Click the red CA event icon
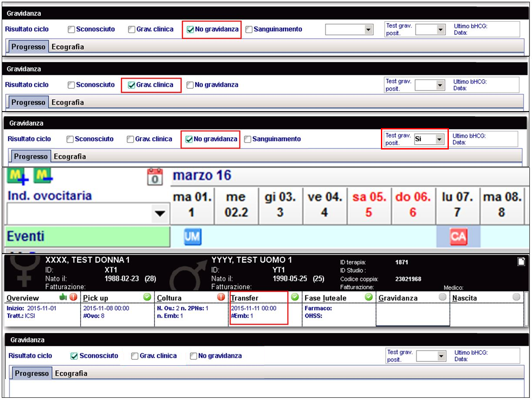532x400 pixels. (x=458, y=237)
